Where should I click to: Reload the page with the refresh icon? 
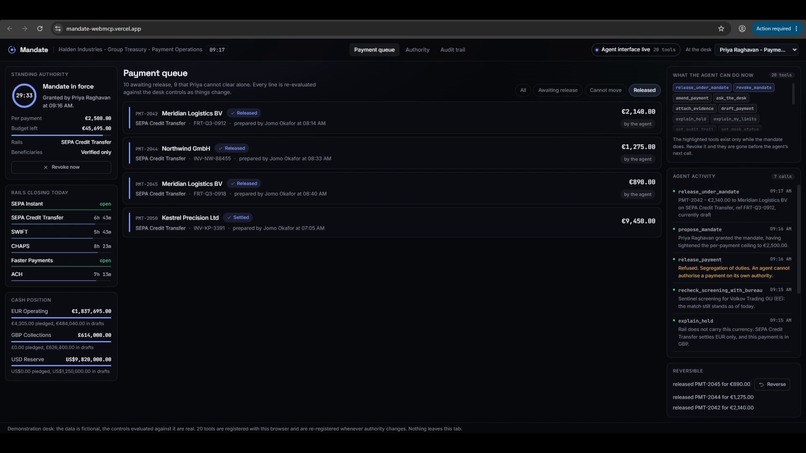pyautogui.click(x=40, y=29)
